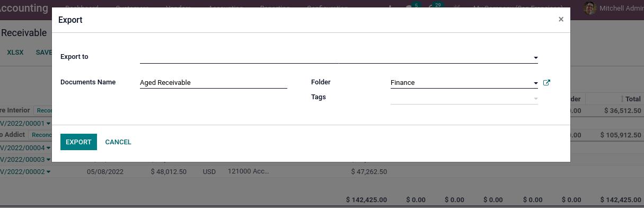Viewport: 644px width, 208px height.
Task: Expand the Tags dropdown field
Action: pyautogui.click(x=464, y=98)
